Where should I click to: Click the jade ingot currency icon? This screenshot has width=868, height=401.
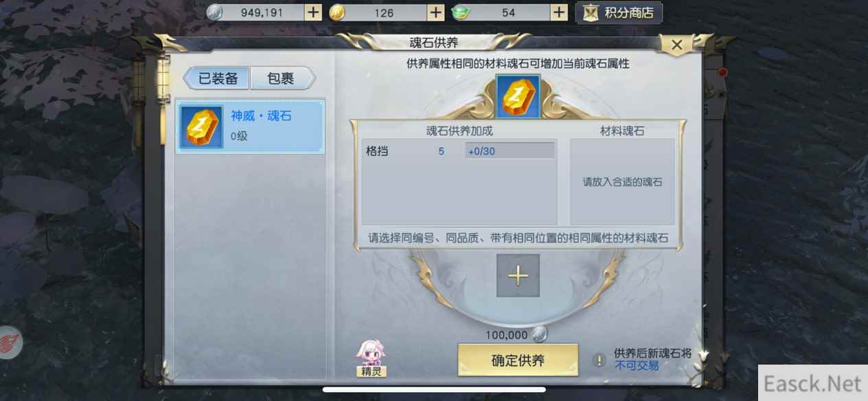coord(460,12)
